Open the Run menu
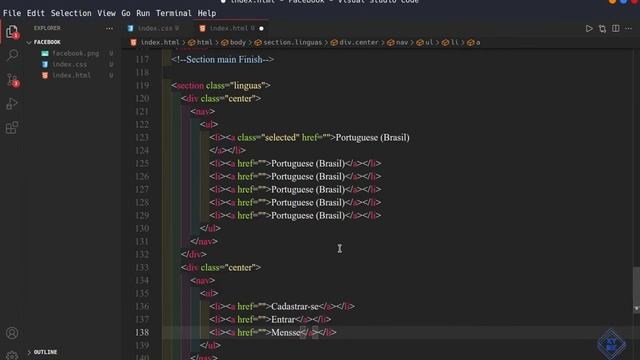Screen dimensions: 640x360 tap(143, 13)
